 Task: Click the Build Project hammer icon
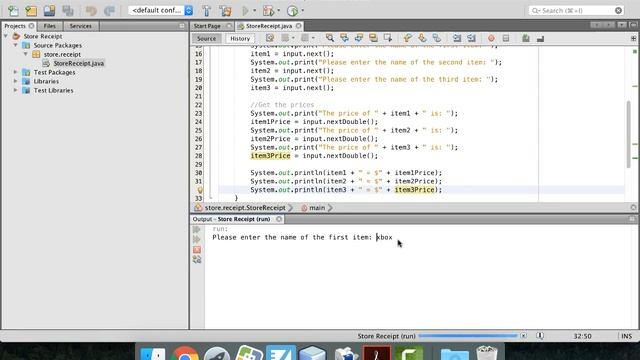(x=207, y=11)
